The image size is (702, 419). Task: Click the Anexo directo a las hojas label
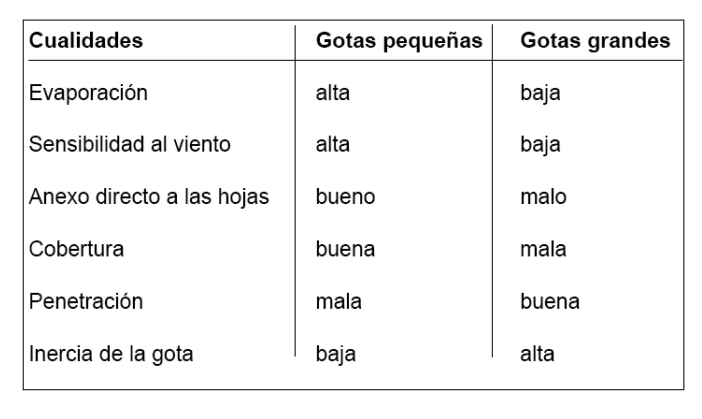click(149, 197)
